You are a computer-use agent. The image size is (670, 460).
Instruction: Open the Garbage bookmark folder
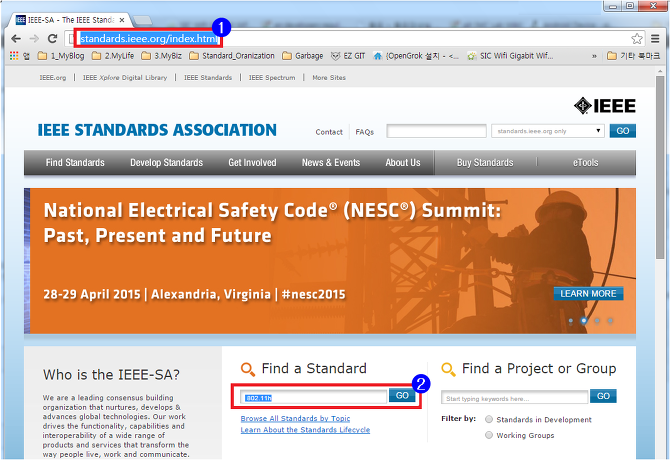coord(303,56)
